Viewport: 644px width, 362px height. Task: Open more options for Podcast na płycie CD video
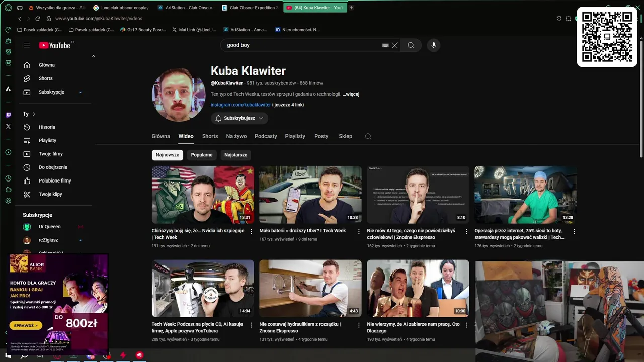tap(251, 325)
